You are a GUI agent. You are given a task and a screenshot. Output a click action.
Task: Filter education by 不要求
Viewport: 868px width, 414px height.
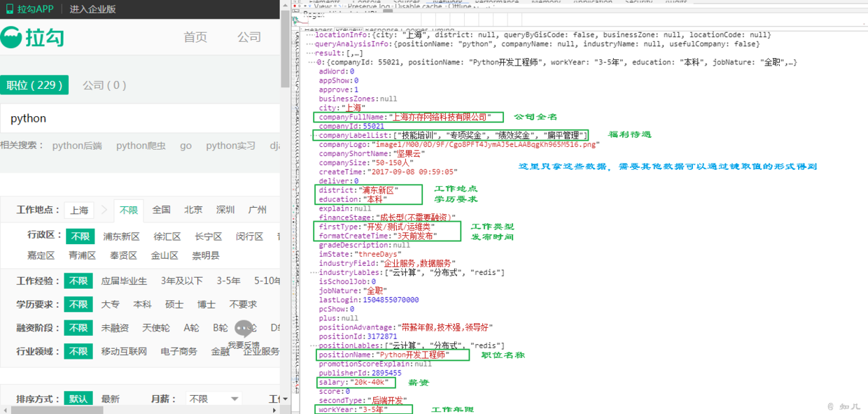click(243, 304)
